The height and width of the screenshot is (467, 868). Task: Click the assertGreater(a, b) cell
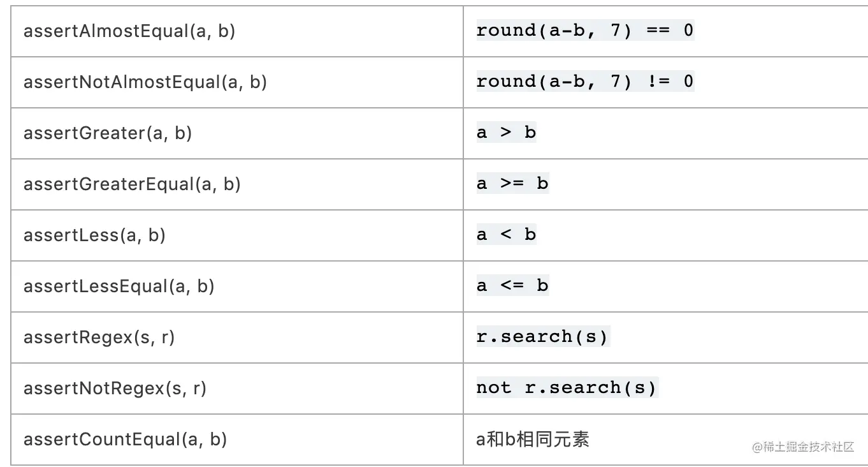click(x=108, y=133)
